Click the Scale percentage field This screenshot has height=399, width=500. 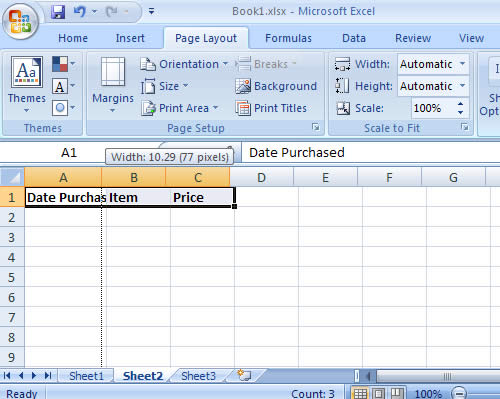[x=432, y=108]
